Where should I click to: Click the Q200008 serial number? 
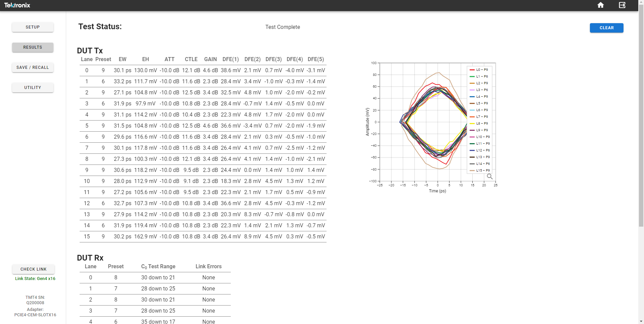click(x=35, y=303)
